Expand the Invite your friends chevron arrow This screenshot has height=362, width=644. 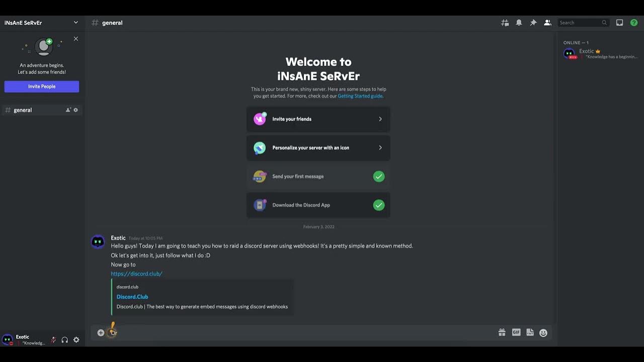380,119
